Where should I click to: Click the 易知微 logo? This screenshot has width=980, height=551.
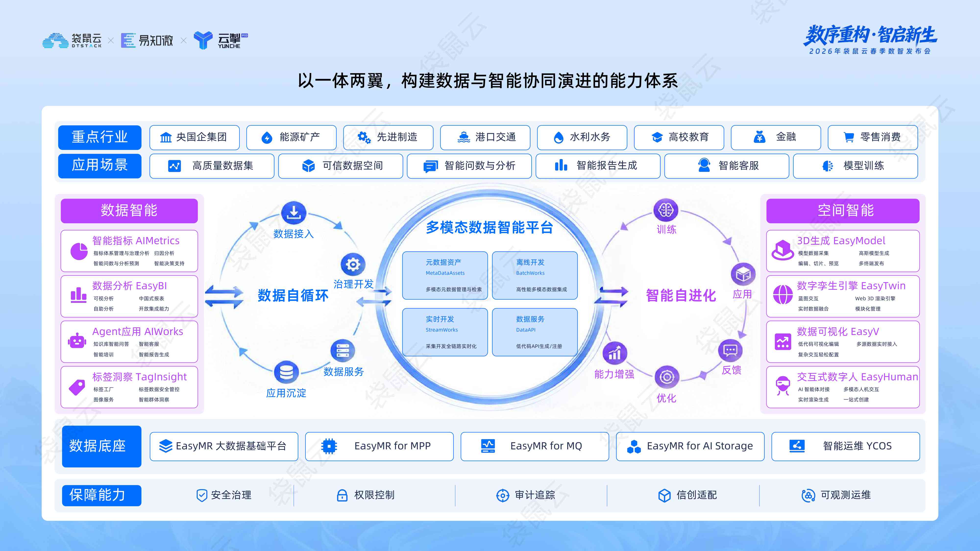pos(147,40)
